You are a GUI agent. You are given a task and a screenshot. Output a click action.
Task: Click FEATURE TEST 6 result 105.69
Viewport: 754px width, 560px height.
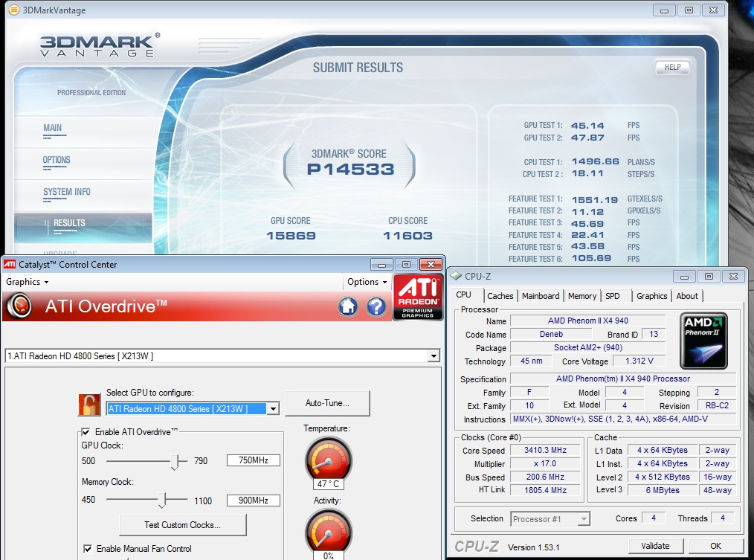coord(591,258)
